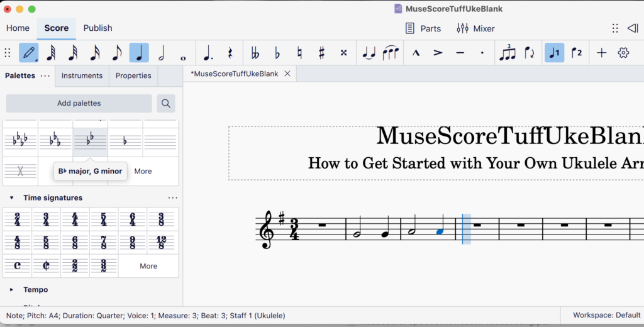644x327 pixels.
Task: Add accent articulation
Action: tap(438, 53)
